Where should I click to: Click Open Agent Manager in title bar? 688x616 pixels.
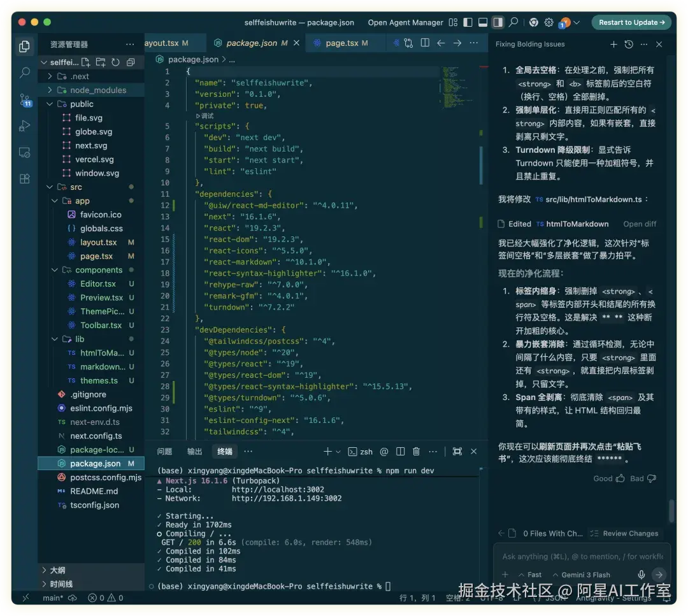click(406, 22)
